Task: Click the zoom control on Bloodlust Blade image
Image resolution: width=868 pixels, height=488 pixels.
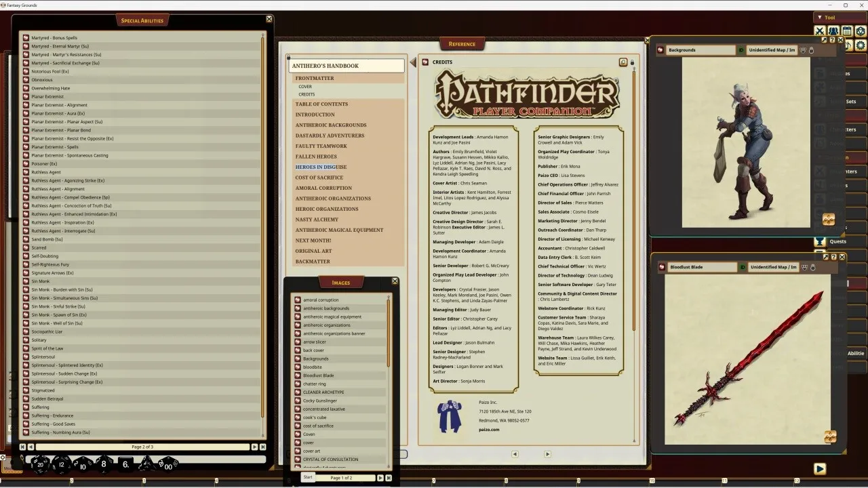Action: [x=829, y=437]
